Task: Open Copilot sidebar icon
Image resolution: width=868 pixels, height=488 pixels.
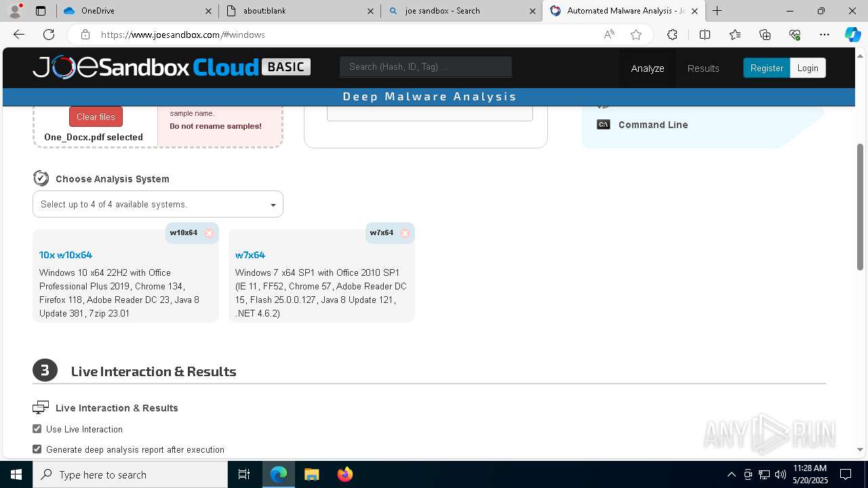Action: tap(852, 35)
